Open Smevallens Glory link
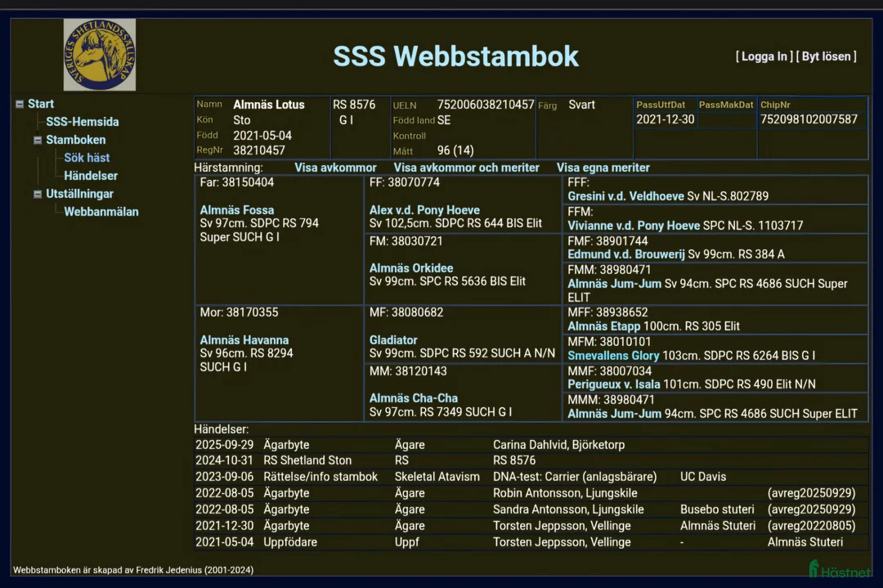883x588 pixels. [x=613, y=356]
